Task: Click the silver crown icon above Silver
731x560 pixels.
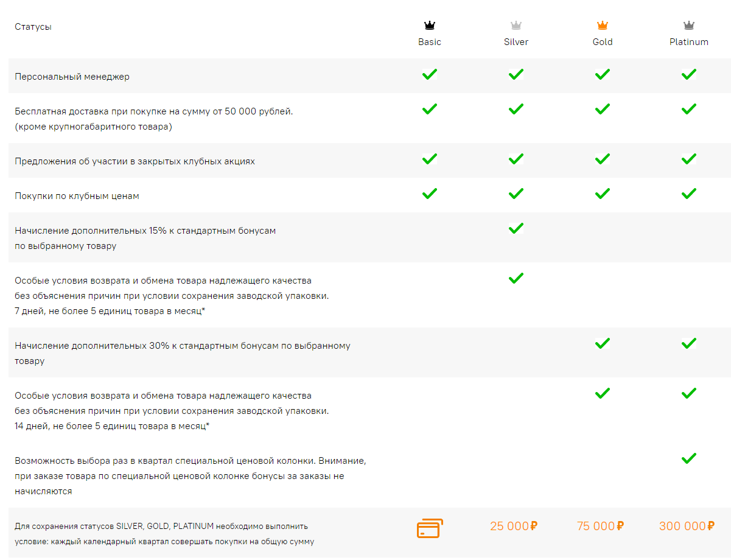Action: click(516, 26)
